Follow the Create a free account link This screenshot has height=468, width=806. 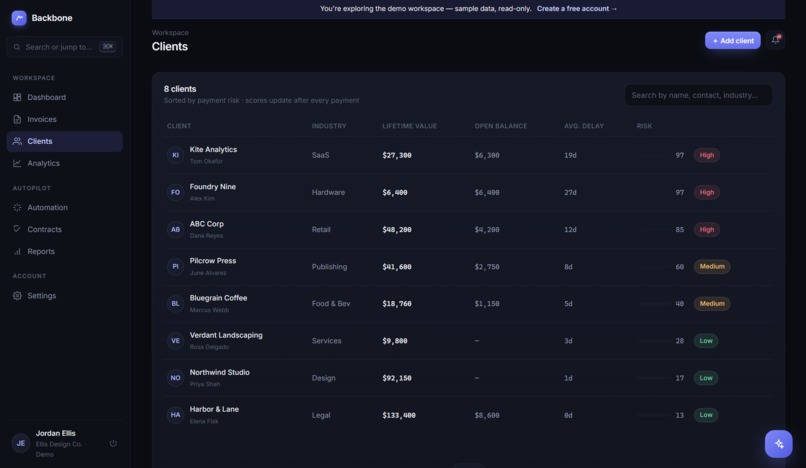tap(577, 9)
